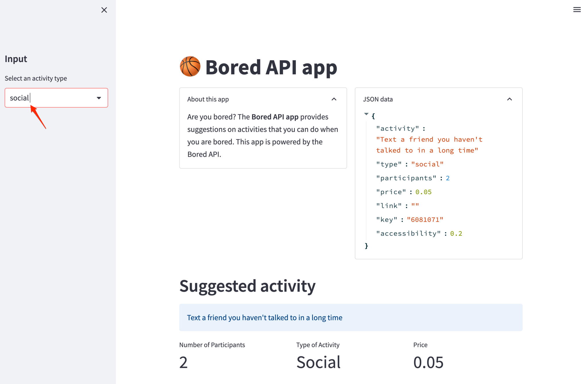
Task: Click the JSON data header label
Action: point(378,99)
